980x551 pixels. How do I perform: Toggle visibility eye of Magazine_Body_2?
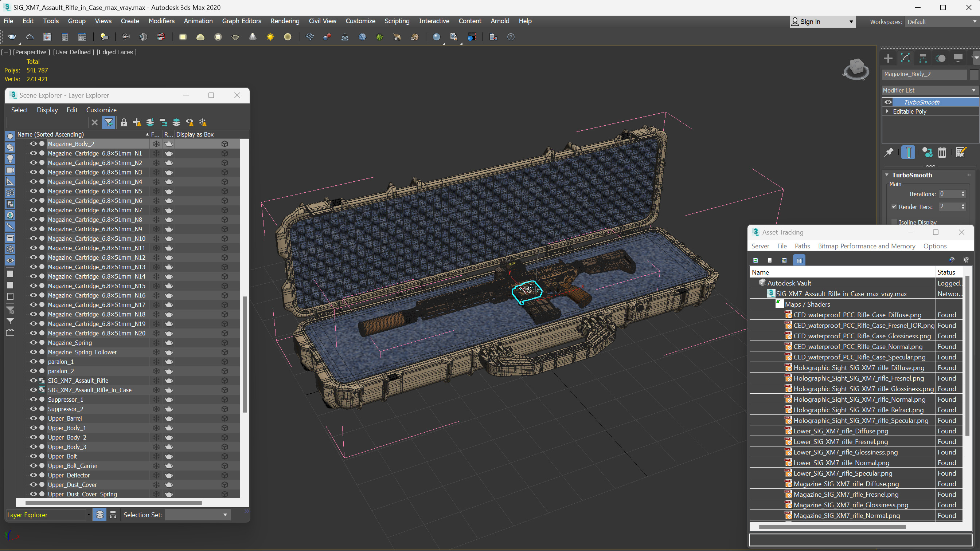34,144
